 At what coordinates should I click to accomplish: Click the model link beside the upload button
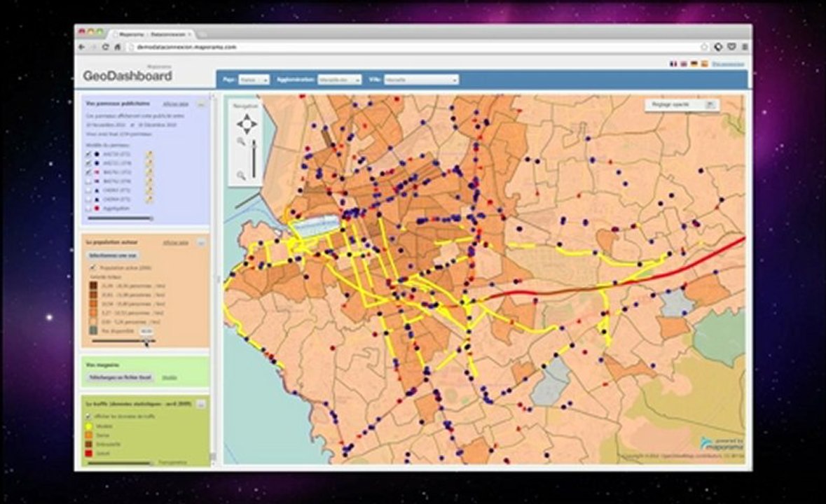169,377
